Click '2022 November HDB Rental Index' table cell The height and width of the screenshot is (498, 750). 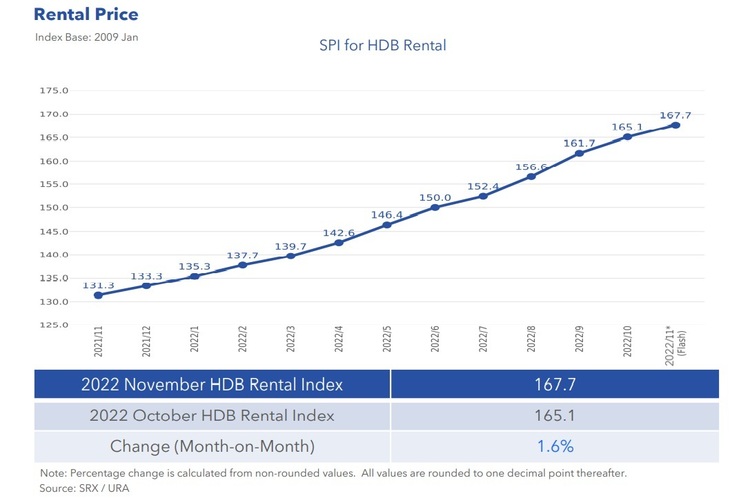click(x=212, y=384)
